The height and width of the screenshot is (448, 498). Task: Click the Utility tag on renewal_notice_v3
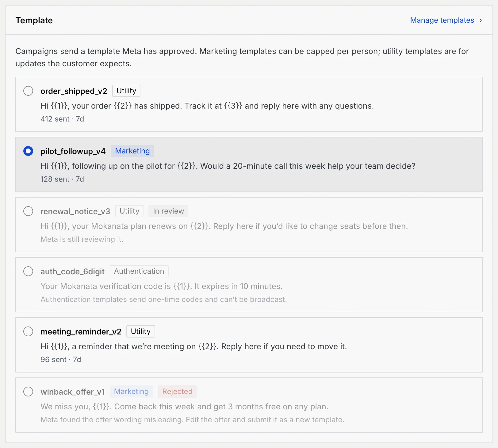pos(129,211)
